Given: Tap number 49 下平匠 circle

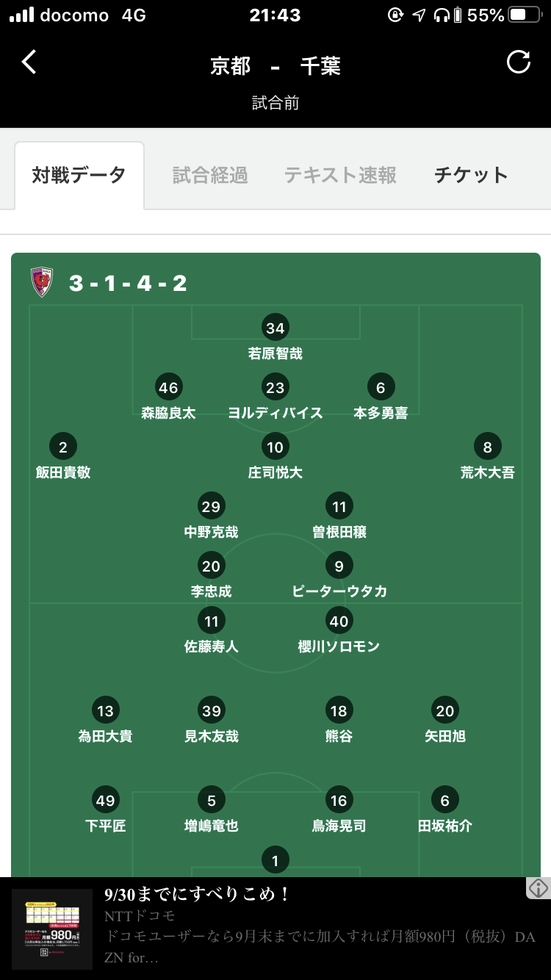Looking at the screenshot, I should (106, 800).
